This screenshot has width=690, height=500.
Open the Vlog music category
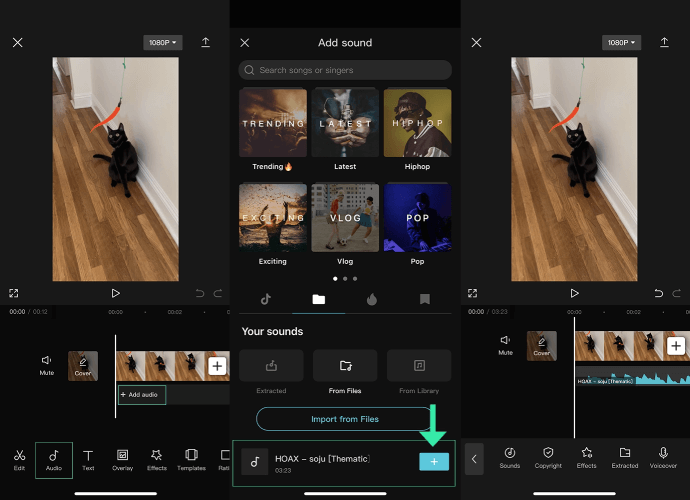(x=345, y=224)
